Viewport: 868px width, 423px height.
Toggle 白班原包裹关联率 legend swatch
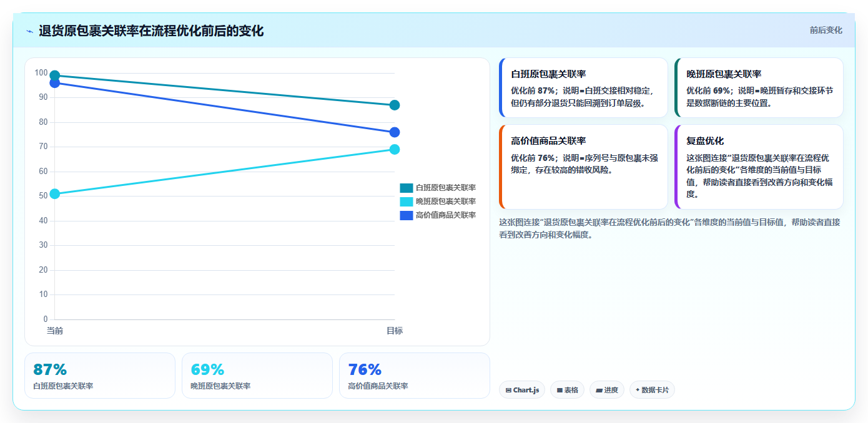406,188
